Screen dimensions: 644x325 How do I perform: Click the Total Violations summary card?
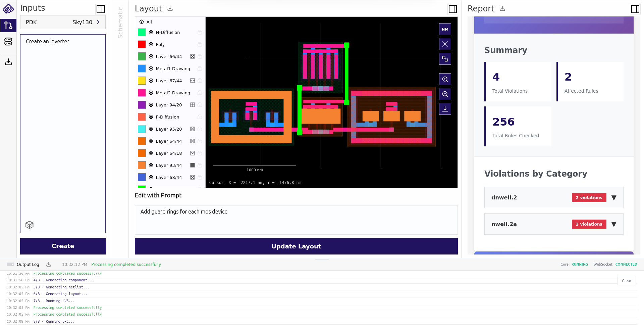(518, 82)
